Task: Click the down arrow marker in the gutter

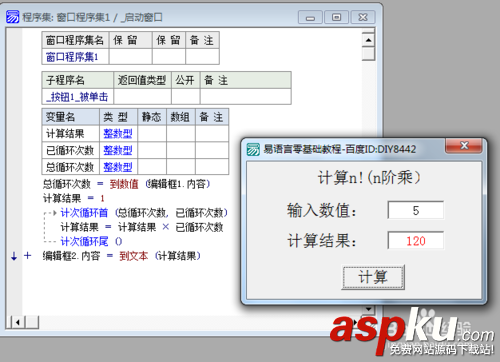Action: point(14,256)
